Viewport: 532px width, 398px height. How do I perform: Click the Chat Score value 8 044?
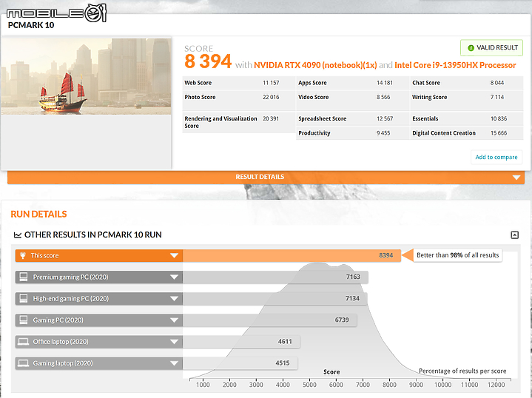tap(497, 83)
